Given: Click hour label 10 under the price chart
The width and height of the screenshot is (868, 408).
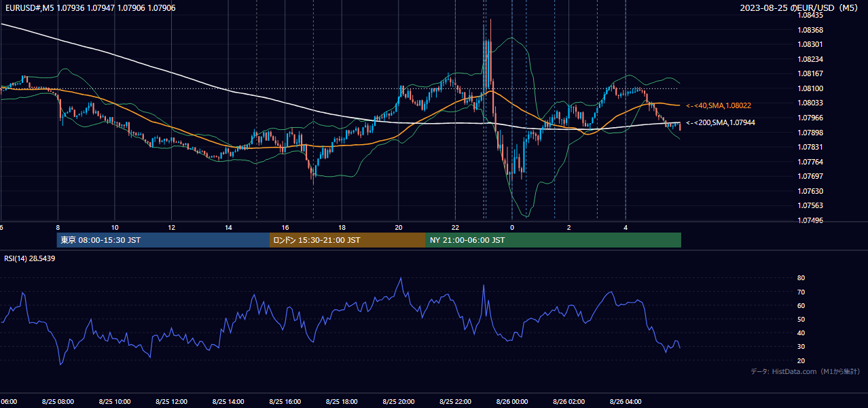Looking at the screenshot, I should point(115,227).
